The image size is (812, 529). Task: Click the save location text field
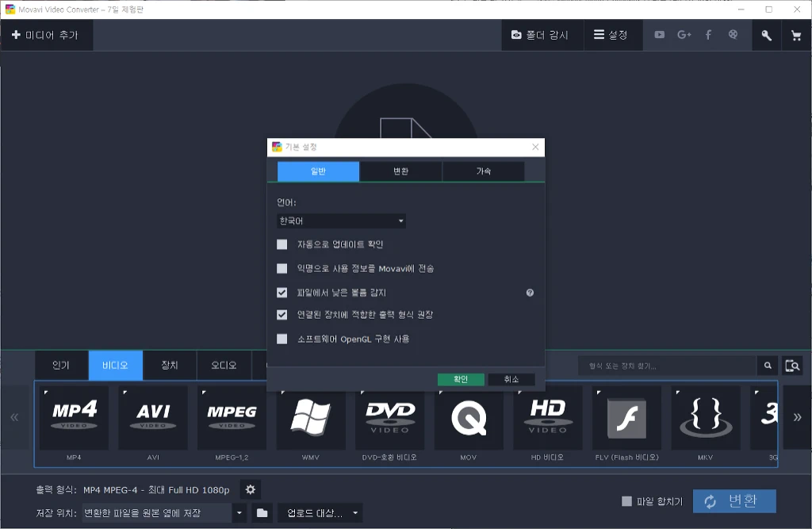click(157, 513)
